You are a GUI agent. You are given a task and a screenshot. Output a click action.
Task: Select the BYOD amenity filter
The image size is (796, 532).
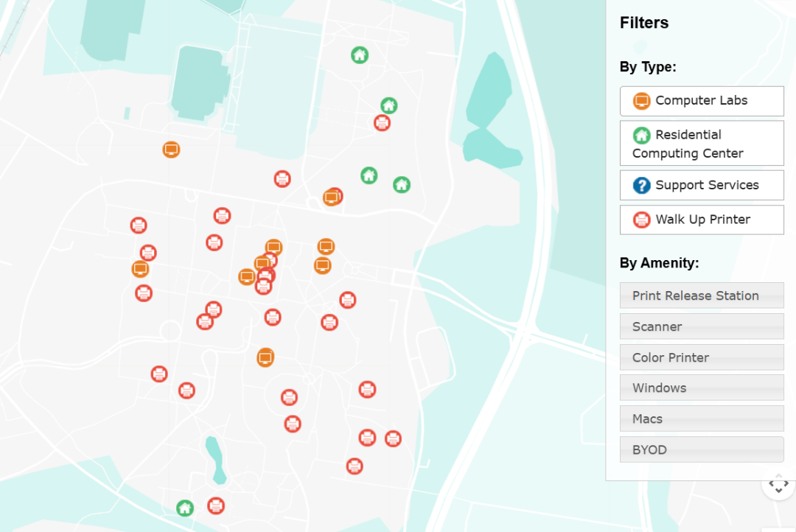(x=701, y=449)
